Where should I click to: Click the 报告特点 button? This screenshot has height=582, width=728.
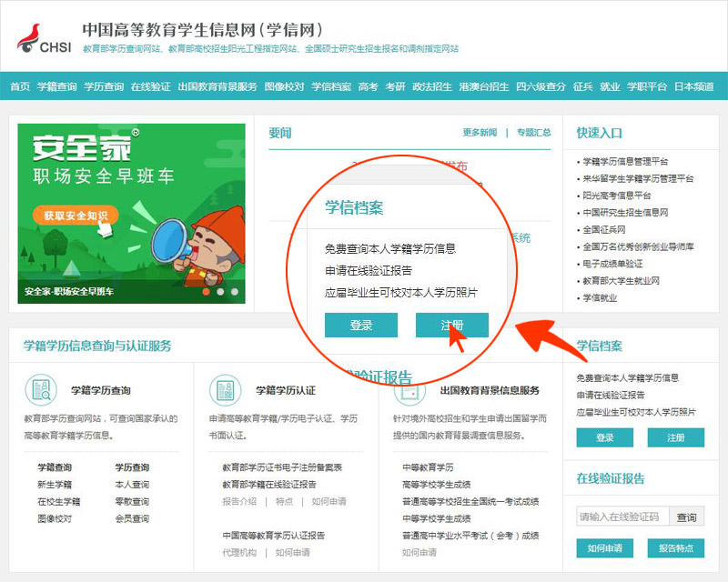675,548
